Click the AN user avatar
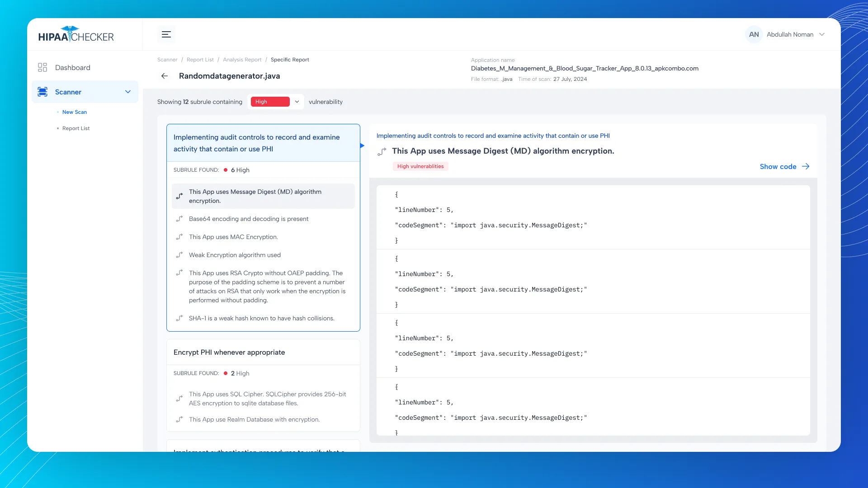The width and height of the screenshot is (868, 488). 754,34
